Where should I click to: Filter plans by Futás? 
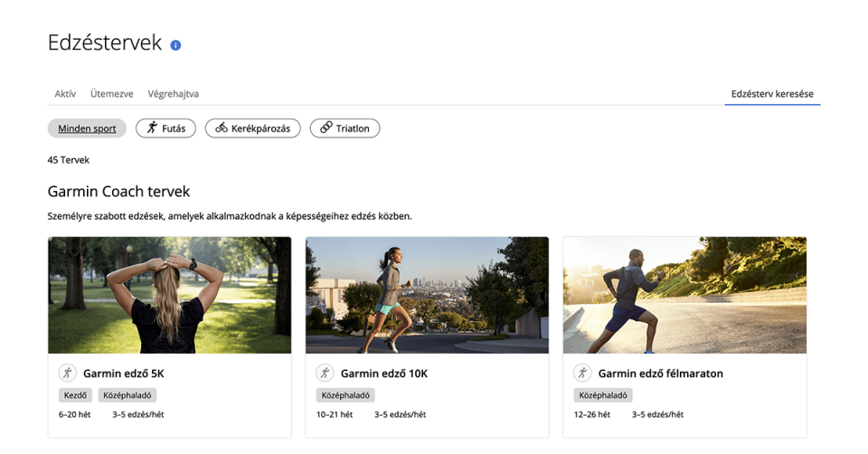[166, 128]
